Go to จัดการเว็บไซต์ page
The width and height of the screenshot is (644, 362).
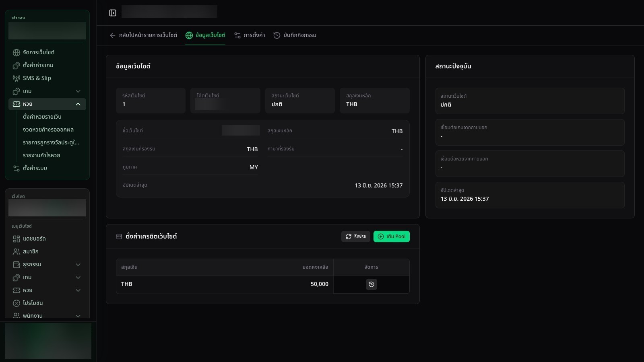[47, 53]
